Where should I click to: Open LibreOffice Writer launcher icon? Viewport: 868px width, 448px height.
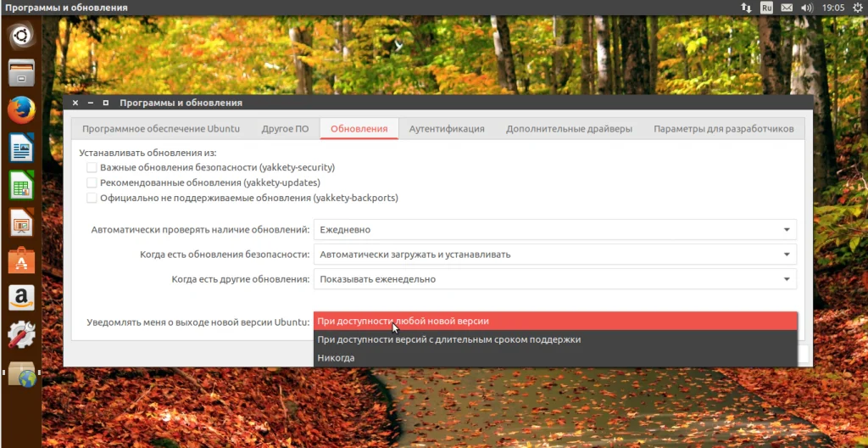coord(21,148)
